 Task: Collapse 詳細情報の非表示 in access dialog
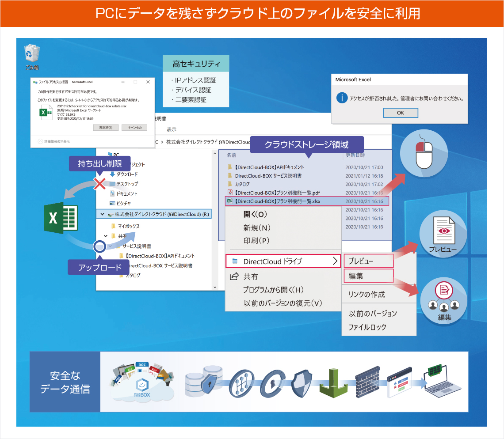53,141
